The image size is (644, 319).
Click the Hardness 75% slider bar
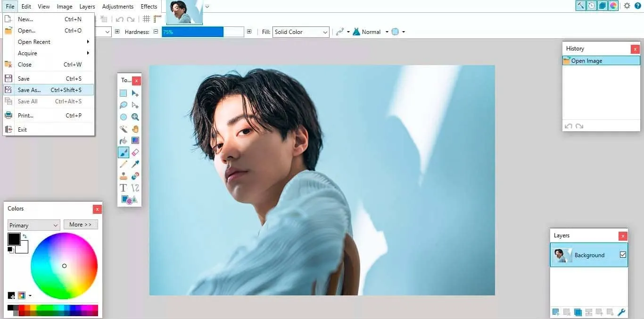click(x=203, y=32)
